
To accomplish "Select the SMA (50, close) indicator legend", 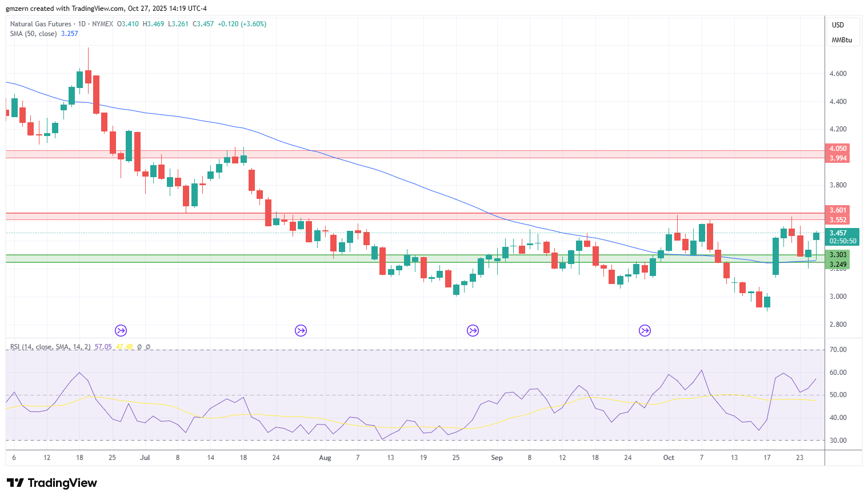I will [x=33, y=34].
